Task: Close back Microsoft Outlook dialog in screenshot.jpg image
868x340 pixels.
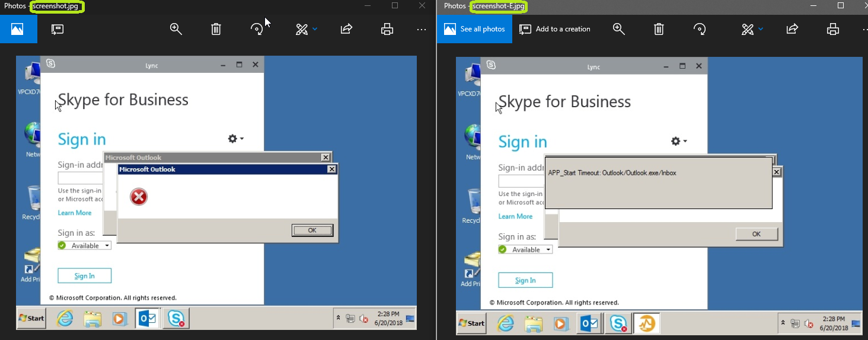Action: (x=325, y=158)
